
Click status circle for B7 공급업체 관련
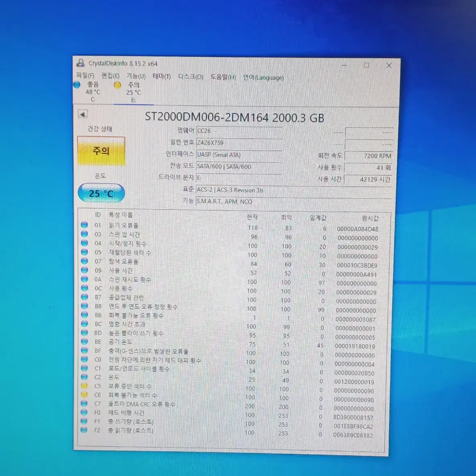click(x=84, y=297)
